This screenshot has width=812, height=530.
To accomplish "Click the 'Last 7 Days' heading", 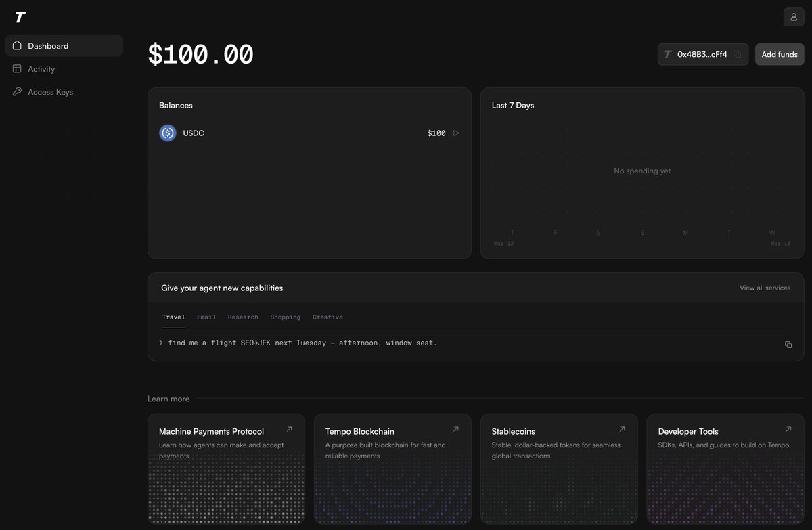I will tap(513, 105).
